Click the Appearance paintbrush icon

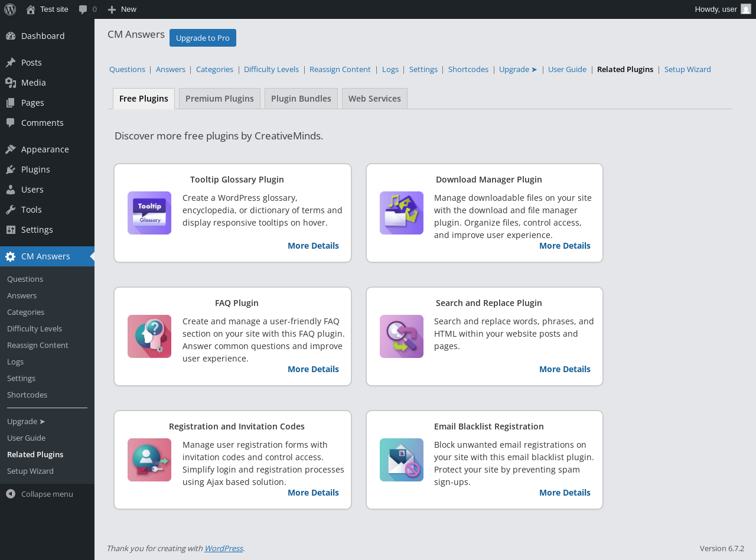pyautogui.click(x=11, y=149)
